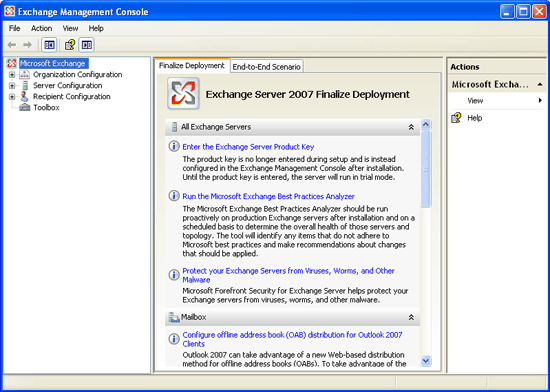Click the All Exchange Servers section icon
This screenshot has width=550, height=392.
coord(174,127)
